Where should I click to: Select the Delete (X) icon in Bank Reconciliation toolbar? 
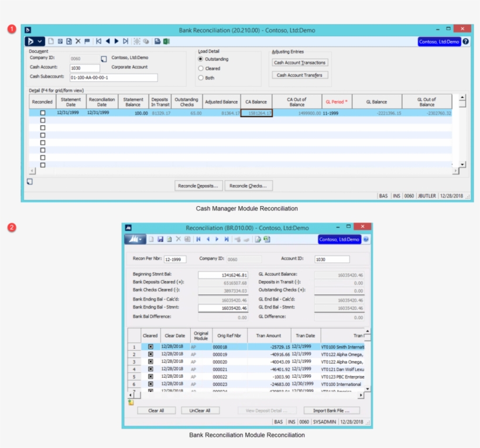[x=78, y=42]
